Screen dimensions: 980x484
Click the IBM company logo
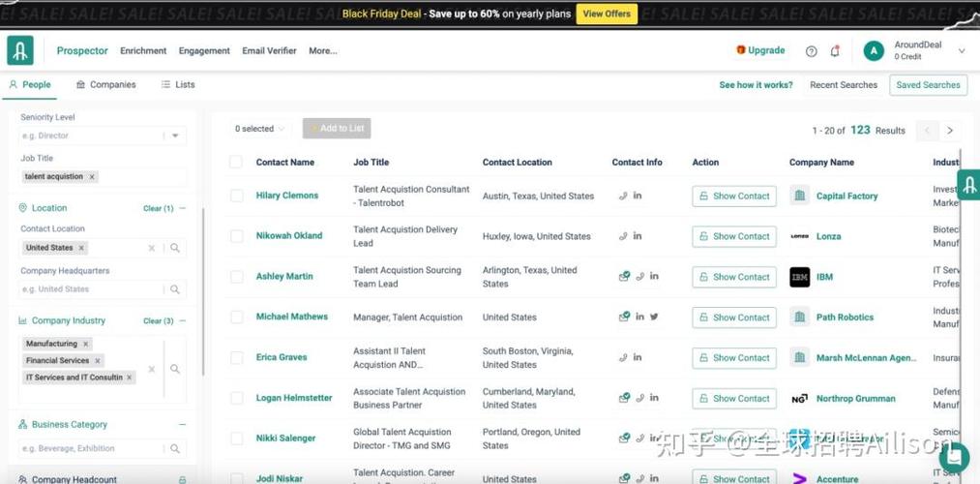(799, 277)
